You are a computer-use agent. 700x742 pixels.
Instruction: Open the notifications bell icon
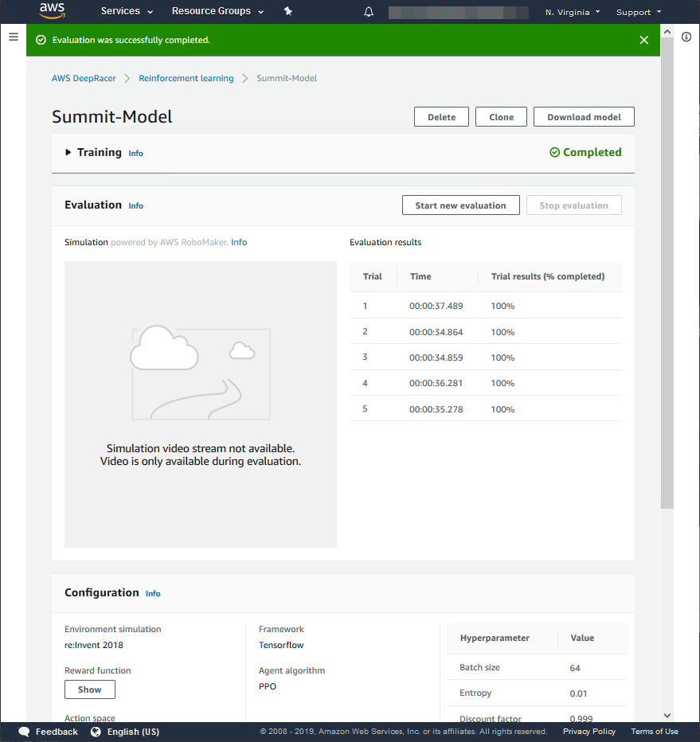click(369, 12)
